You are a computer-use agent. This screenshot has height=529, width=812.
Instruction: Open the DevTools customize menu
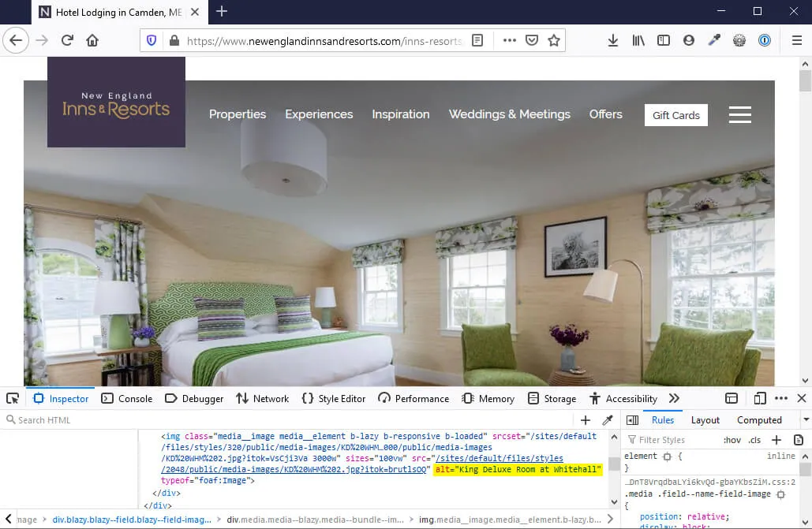pyautogui.click(x=780, y=398)
